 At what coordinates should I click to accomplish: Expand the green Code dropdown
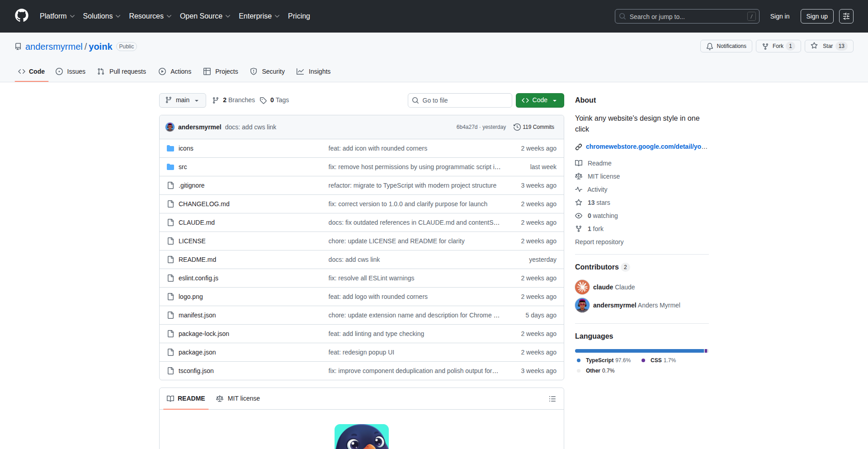point(539,100)
